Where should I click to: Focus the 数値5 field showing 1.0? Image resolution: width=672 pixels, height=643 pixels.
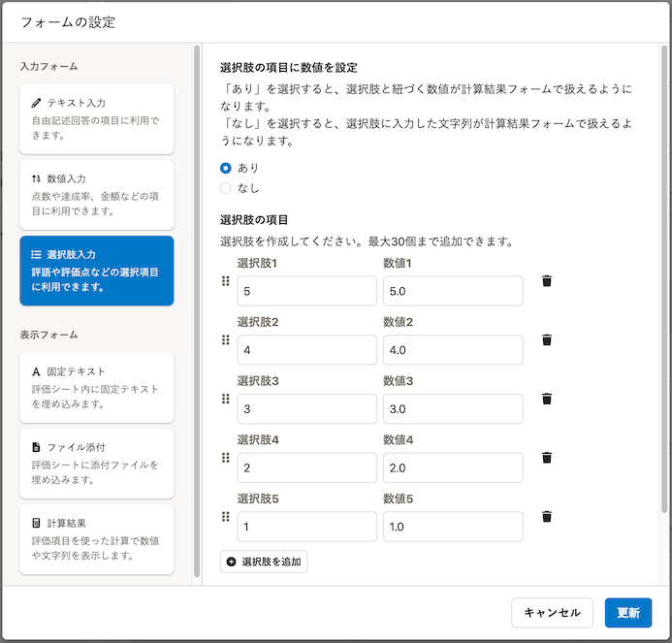click(x=453, y=527)
